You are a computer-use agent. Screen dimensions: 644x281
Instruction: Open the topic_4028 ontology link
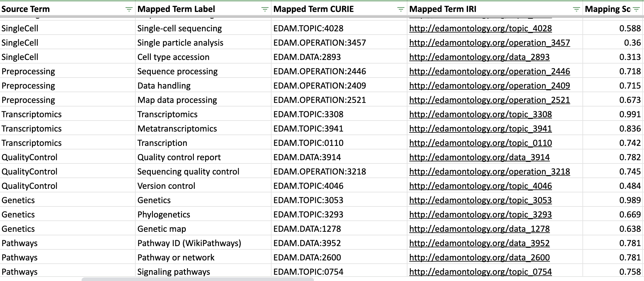tap(480, 28)
